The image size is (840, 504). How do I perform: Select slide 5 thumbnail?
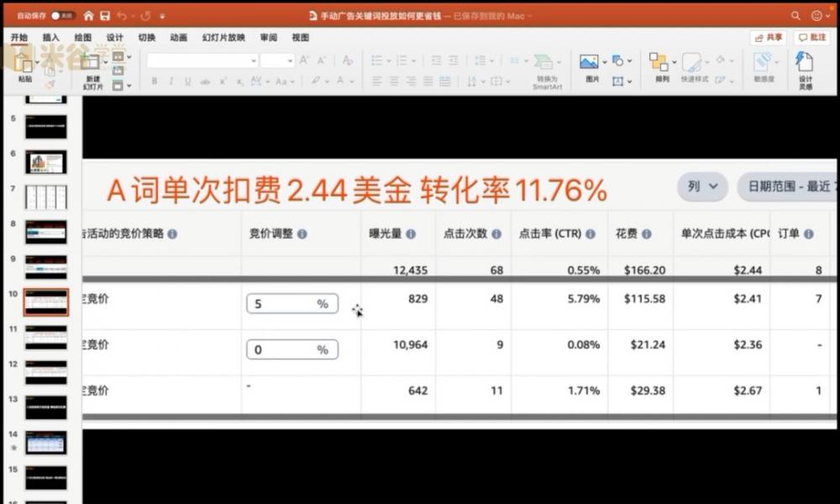point(46,127)
